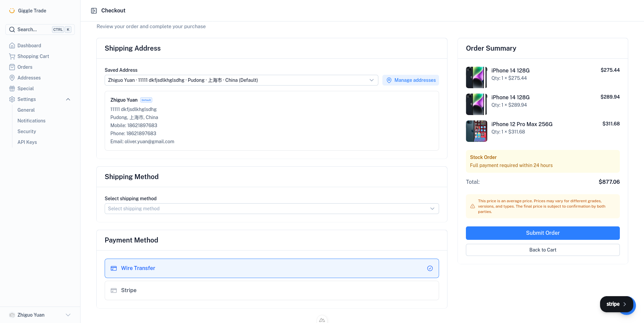Open the API Keys settings page

click(x=27, y=142)
